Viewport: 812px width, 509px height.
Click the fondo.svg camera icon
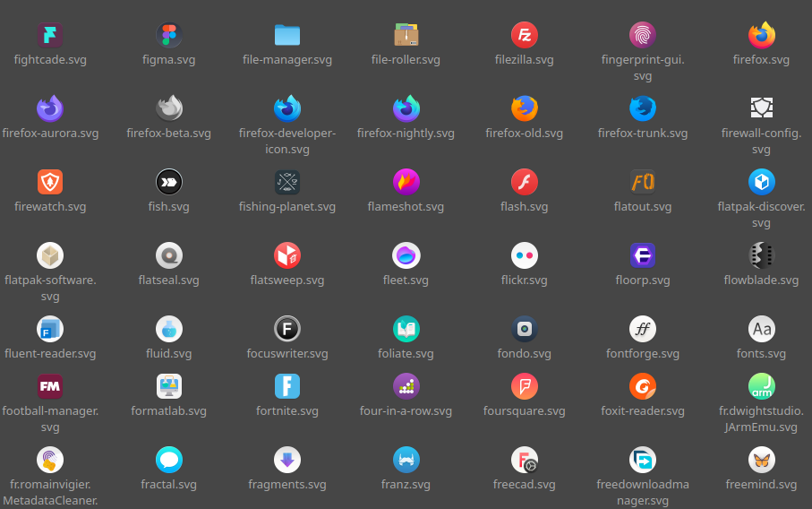(x=525, y=329)
